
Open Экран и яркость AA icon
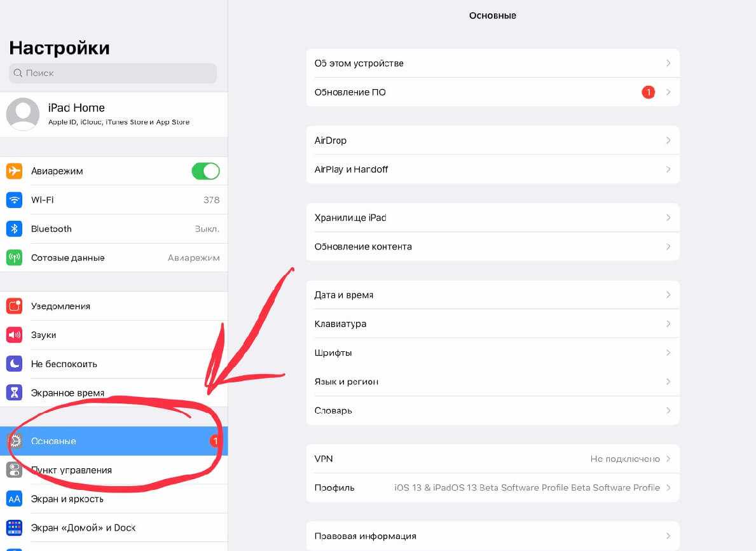14,499
